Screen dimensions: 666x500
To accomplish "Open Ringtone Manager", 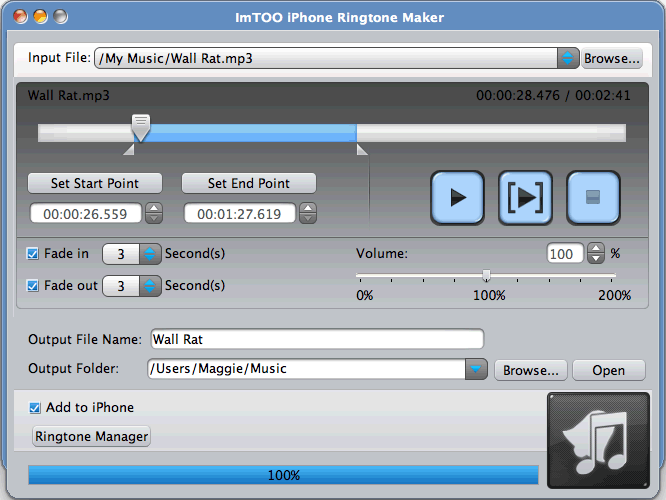I will pyautogui.click(x=91, y=436).
